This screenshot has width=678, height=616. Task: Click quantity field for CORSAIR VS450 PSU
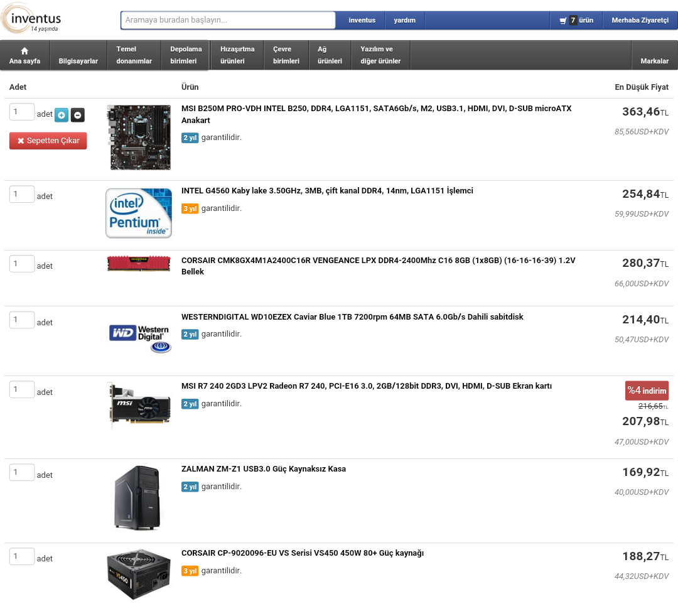[21, 557]
